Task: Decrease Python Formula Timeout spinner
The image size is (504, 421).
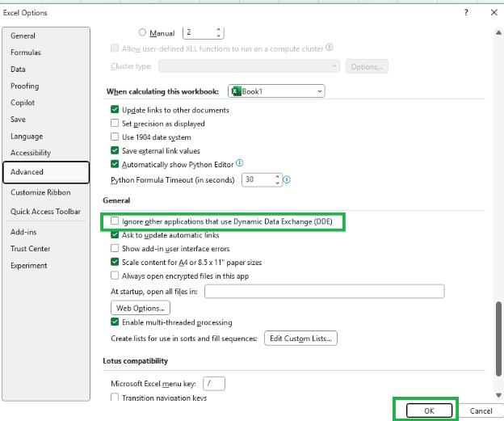Action: [x=277, y=183]
